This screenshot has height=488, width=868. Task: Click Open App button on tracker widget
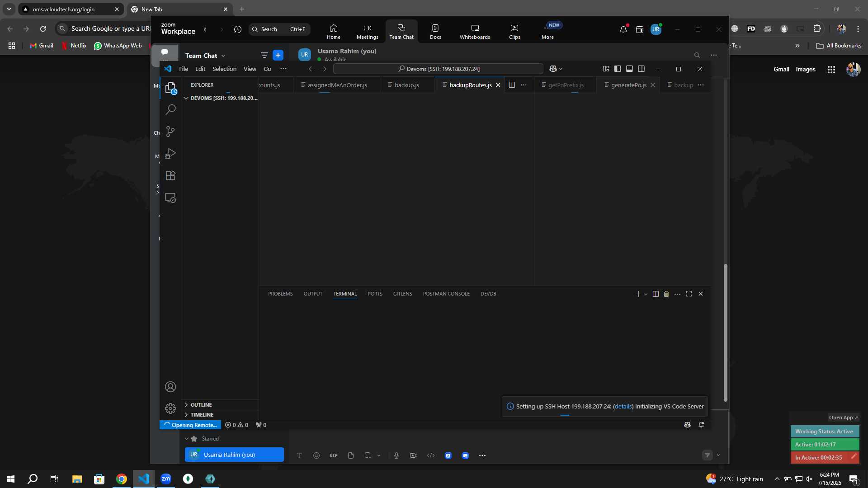[x=843, y=418]
